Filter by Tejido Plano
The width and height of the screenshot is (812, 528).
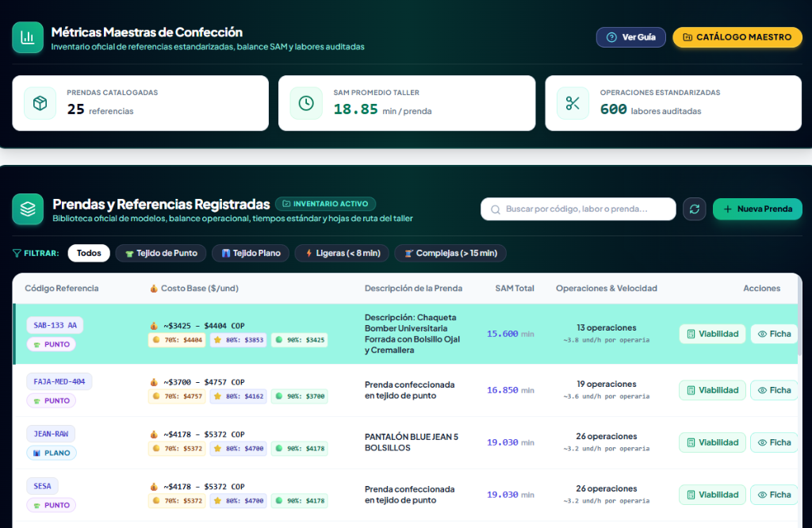pos(251,253)
